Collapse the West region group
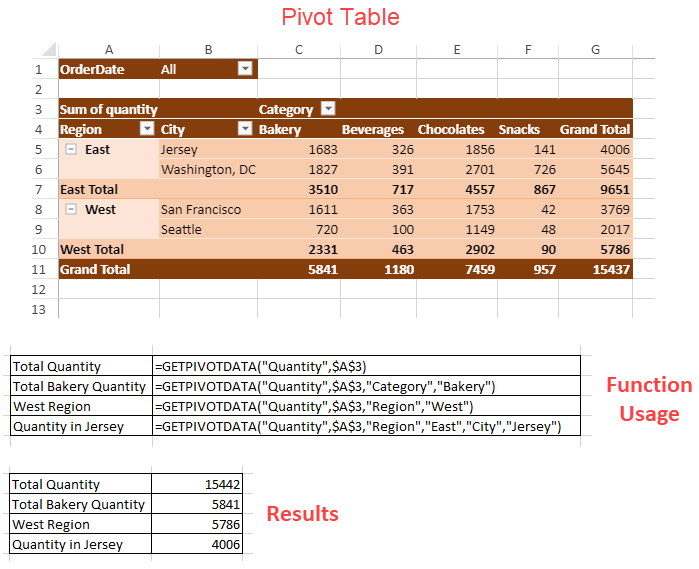The width and height of the screenshot is (699, 569). click(x=71, y=209)
